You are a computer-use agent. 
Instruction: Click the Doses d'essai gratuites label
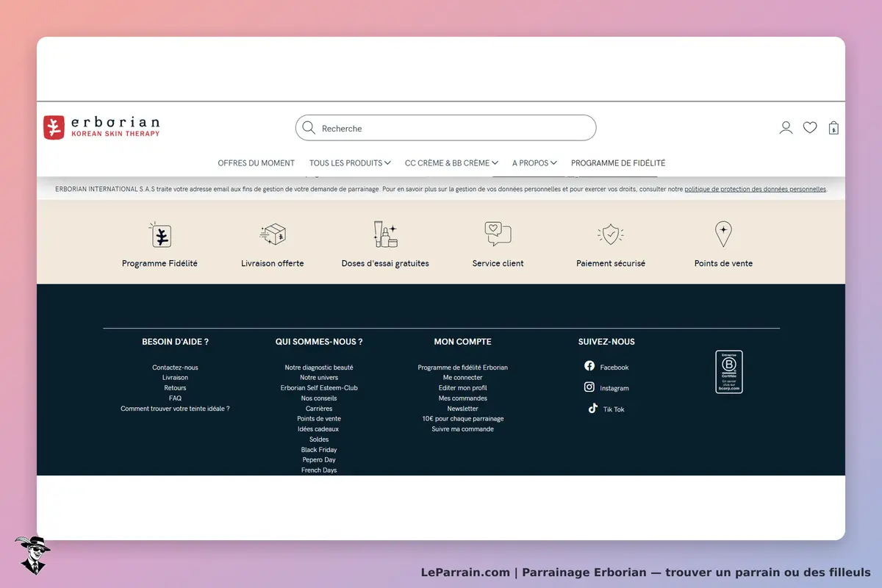pos(385,263)
